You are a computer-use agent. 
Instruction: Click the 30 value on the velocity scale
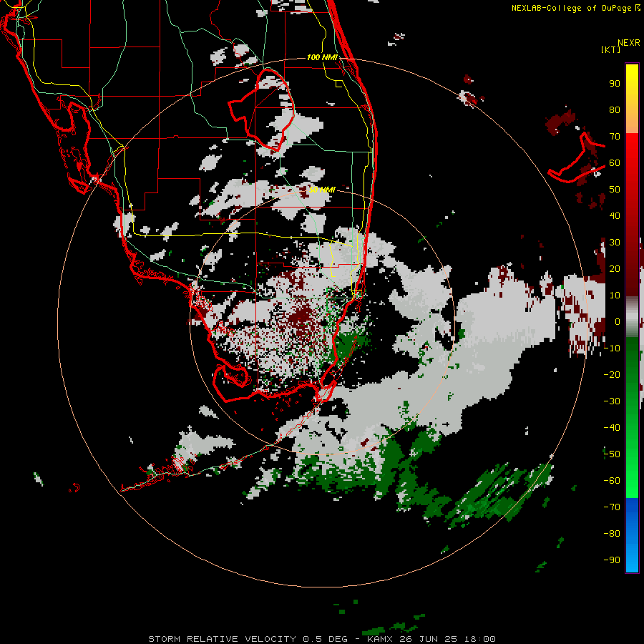point(615,243)
